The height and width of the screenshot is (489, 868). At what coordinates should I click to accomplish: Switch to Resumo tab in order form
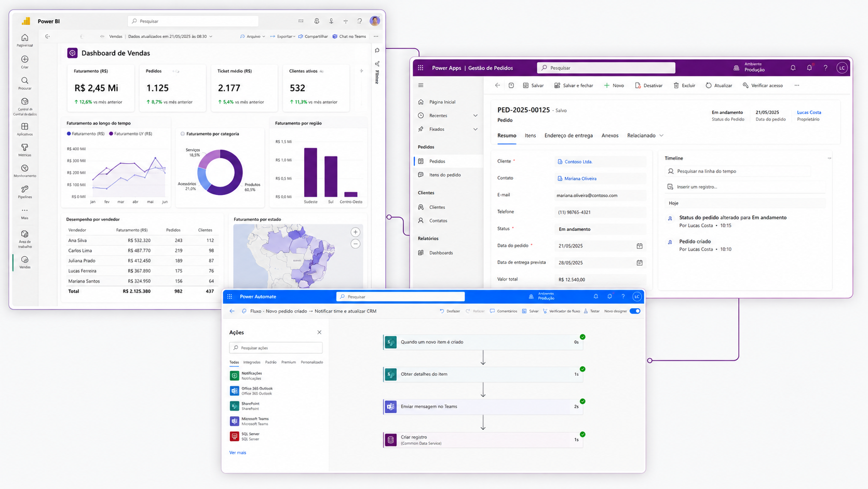tap(507, 136)
